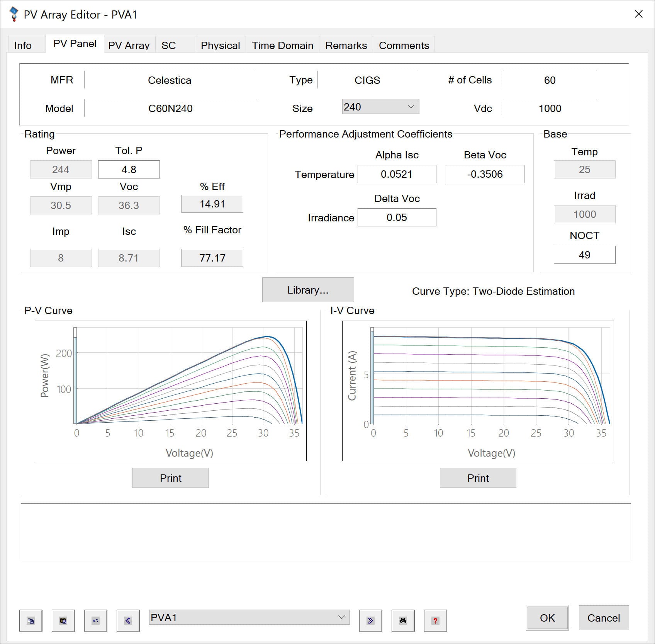655x644 pixels.
Task: Click the Copy icon in bottom toolbar
Action: tap(31, 621)
